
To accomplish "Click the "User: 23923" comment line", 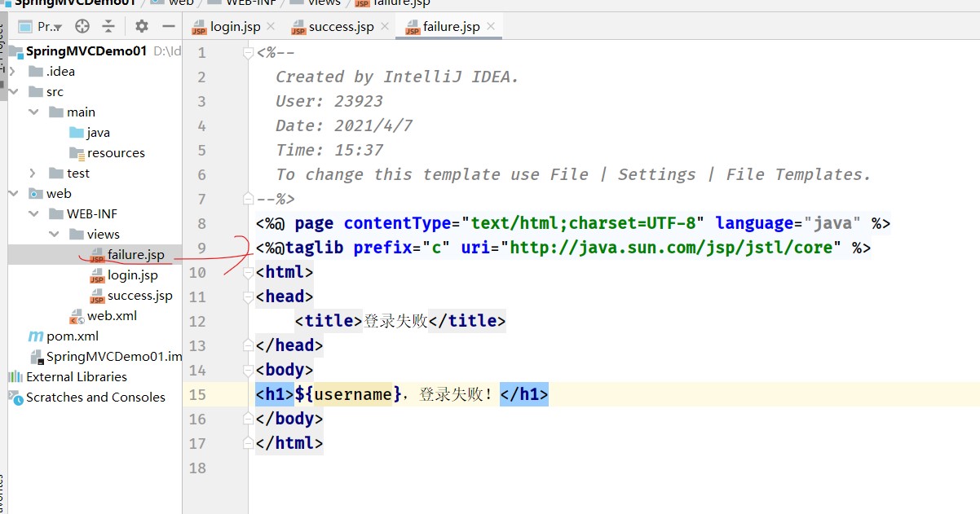I will coord(329,101).
